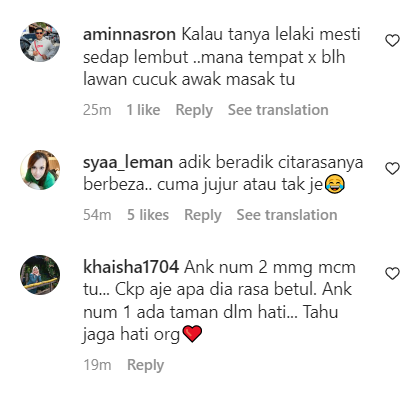Select the 54m timestamp under syaa_leman's comment
Screen dimensions: 418x404
point(97,215)
